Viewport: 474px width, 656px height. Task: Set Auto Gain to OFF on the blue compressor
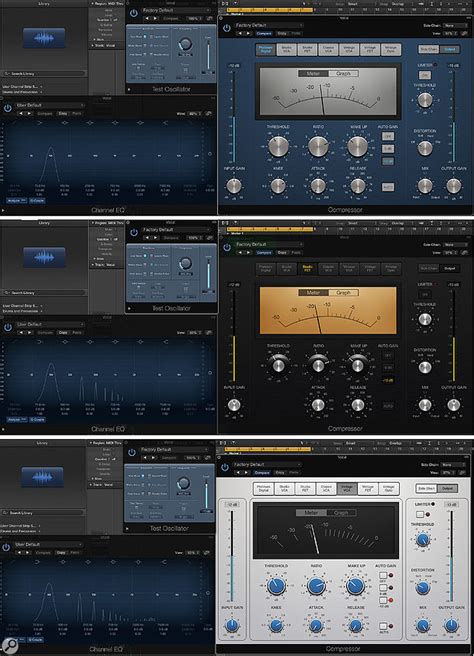coord(388,136)
